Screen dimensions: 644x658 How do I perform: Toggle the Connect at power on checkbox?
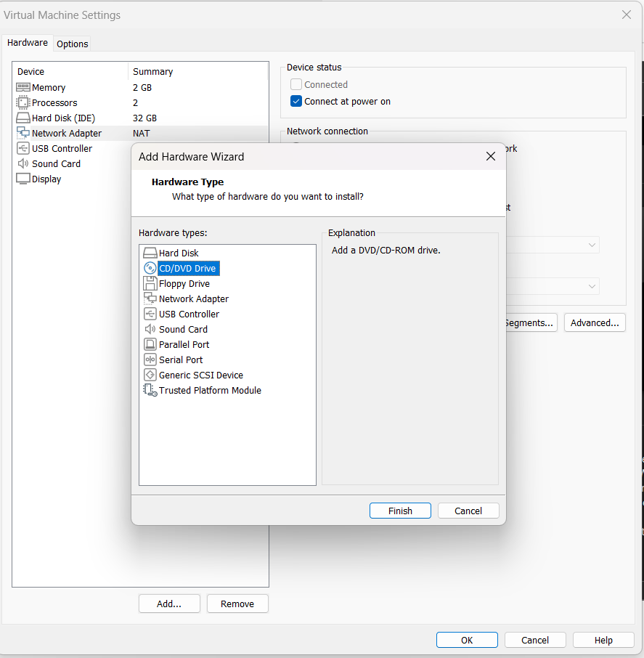coord(296,102)
